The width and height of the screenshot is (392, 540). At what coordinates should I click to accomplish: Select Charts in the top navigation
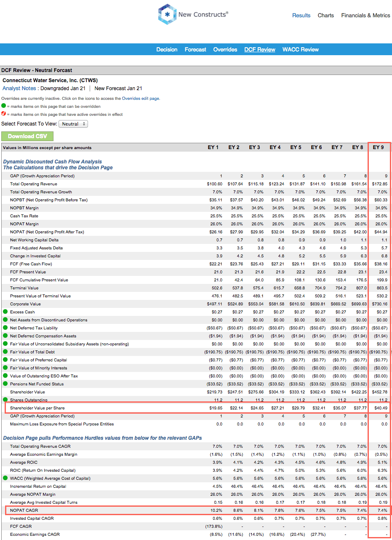click(325, 15)
